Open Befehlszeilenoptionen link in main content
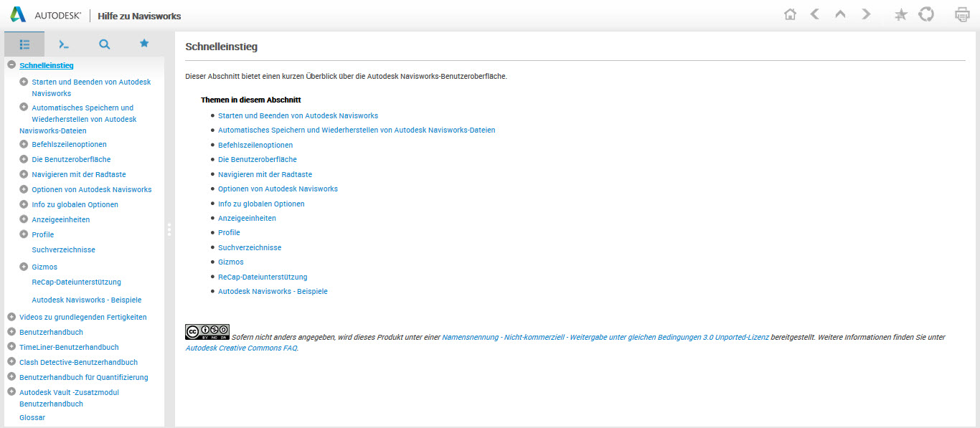This screenshot has width=980, height=428. point(255,145)
